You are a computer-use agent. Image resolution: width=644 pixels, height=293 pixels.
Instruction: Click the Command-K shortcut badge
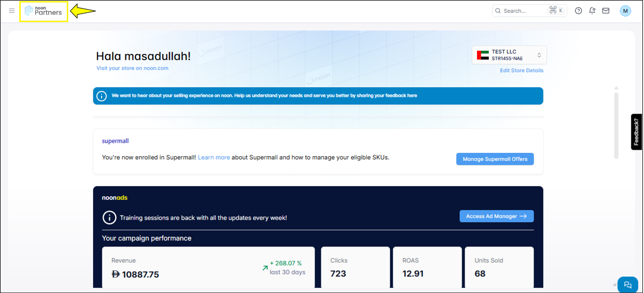(556, 11)
